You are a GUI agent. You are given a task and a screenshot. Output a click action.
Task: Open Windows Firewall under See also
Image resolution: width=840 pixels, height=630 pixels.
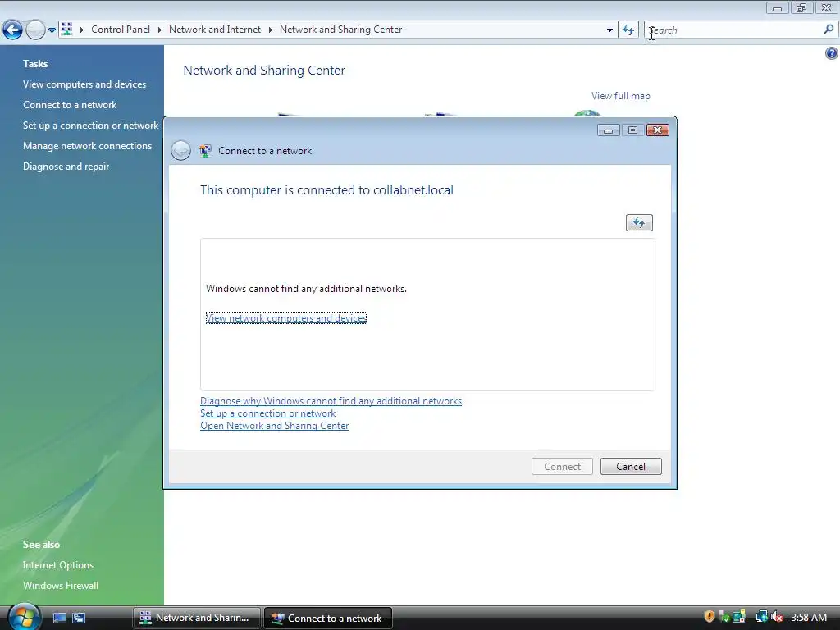pos(61,586)
